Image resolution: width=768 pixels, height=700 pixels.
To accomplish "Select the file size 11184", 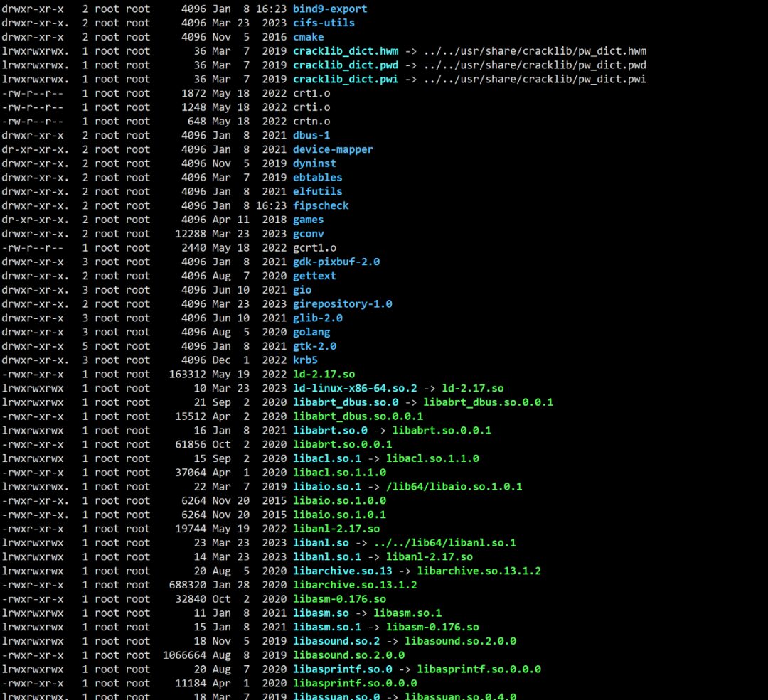I will 191,684.
